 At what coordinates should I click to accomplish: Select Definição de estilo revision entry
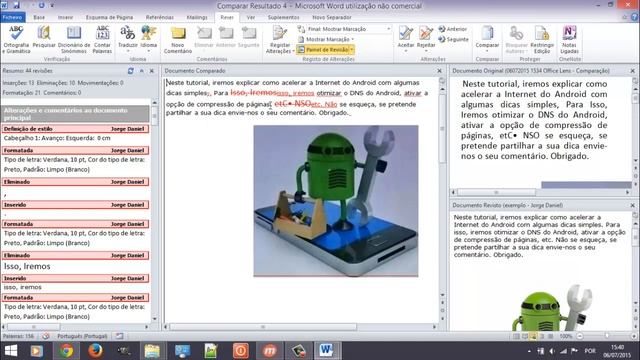click(76, 129)
